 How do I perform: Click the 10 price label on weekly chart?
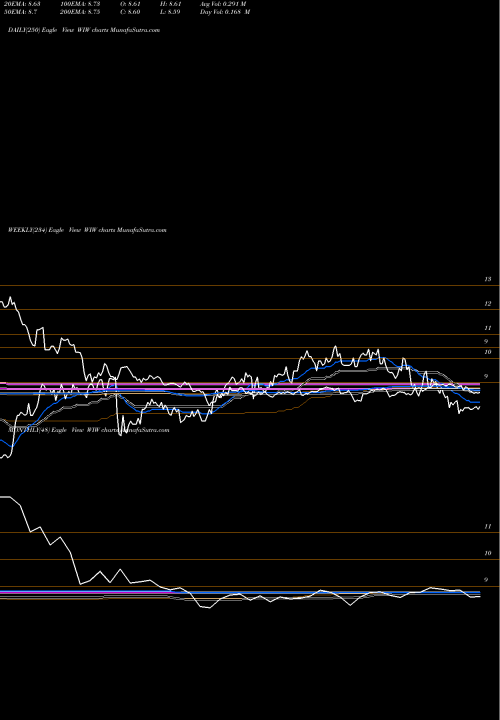489,352
